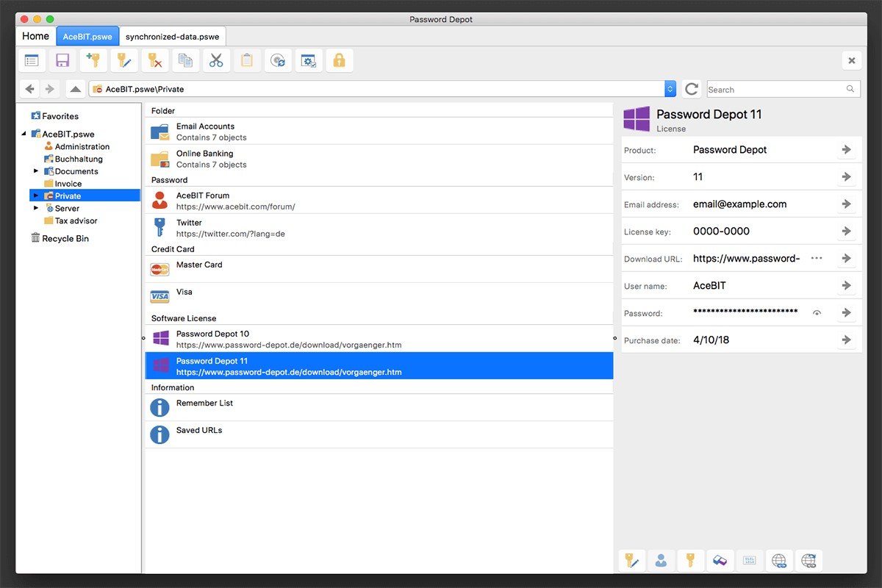Viewport: 882px width, 588px height.
Task: Copy password via bottom key icon
Action: coord(691,561)
